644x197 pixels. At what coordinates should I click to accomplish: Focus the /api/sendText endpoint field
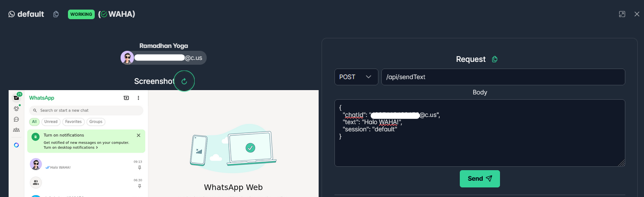(503, 77)
